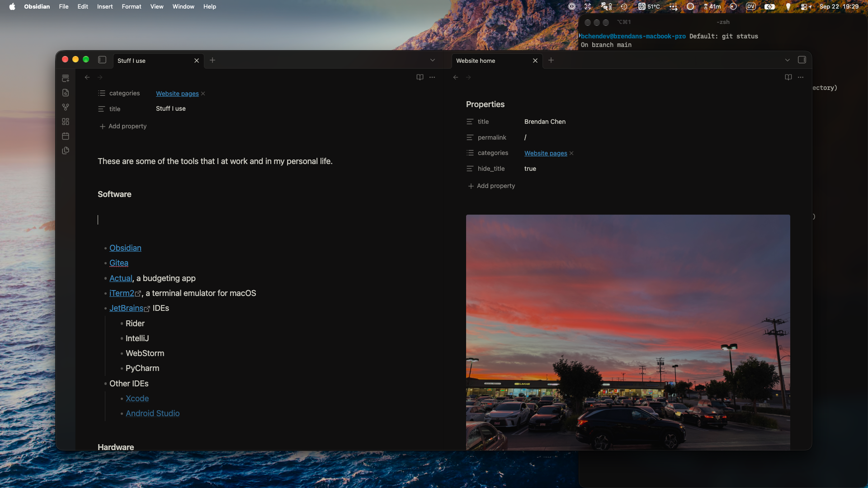Close the Website home tab
868x488 pixels.
point(535,61)
